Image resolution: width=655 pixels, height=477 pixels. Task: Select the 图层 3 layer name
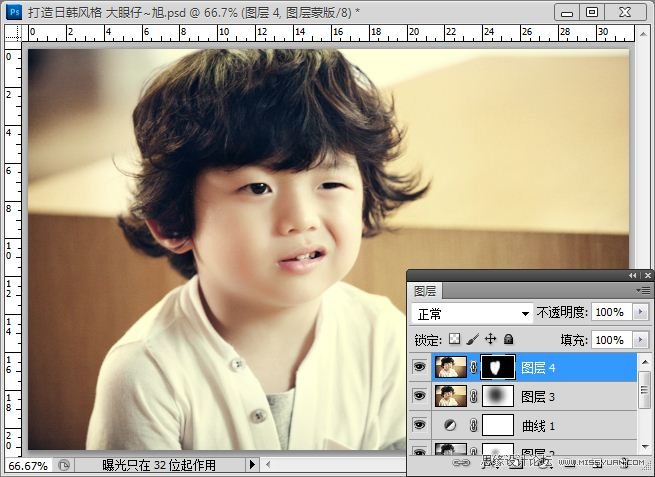click(x=538, y=396)
